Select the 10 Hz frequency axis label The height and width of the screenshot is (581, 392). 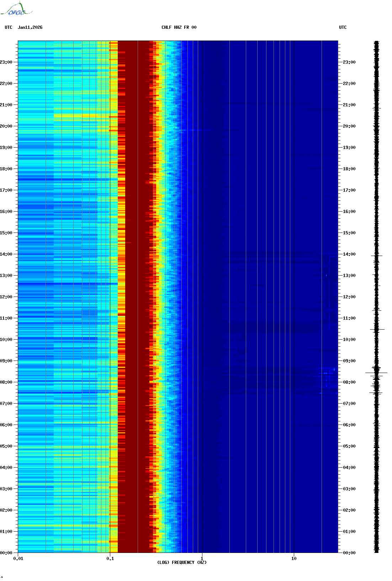294,559
